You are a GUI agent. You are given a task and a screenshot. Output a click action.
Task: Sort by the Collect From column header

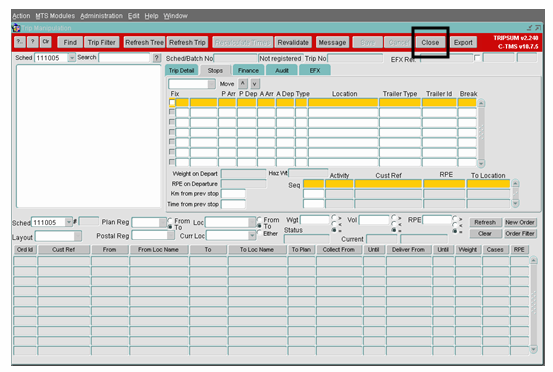click(338, 250)
